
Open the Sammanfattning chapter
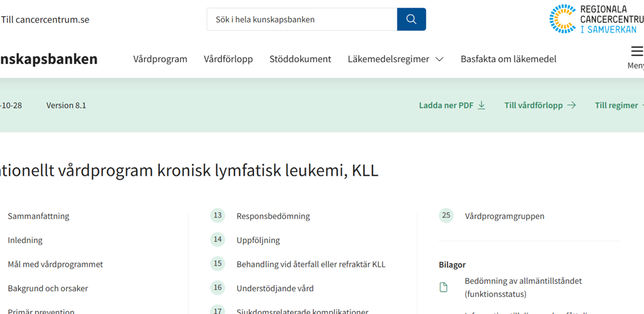click(x=38, y=216)
